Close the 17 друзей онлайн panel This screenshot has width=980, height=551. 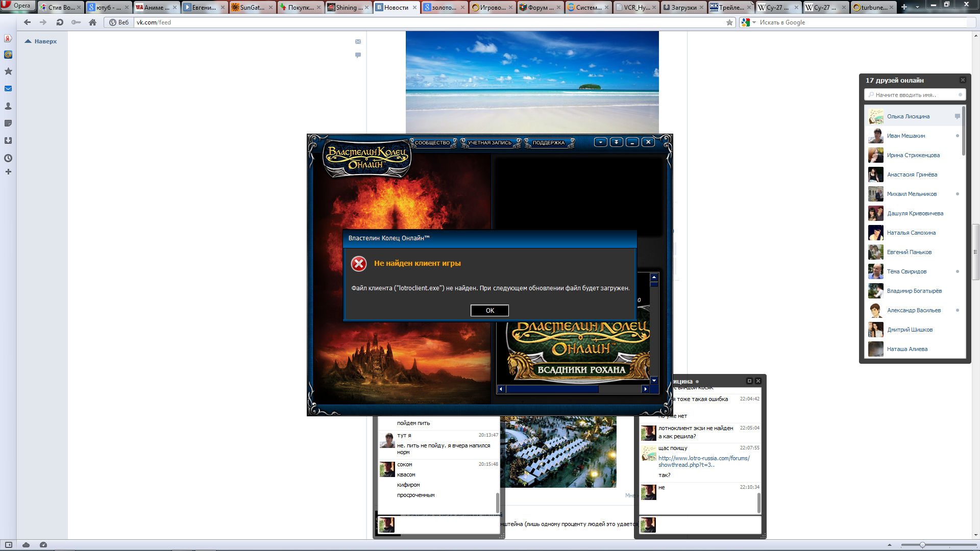(x=963, y=80)
